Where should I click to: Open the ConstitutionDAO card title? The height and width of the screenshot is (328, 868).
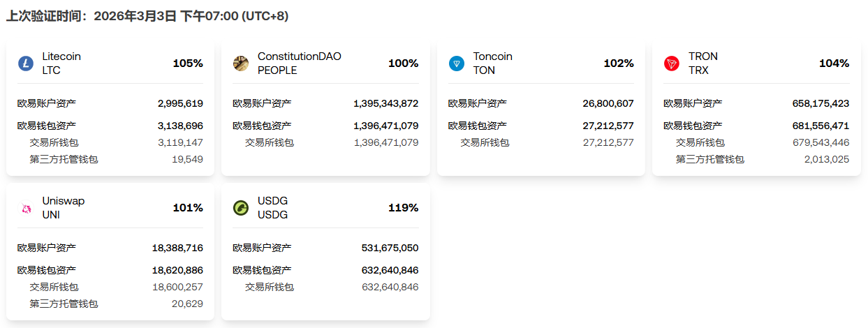tap(299, 57)
